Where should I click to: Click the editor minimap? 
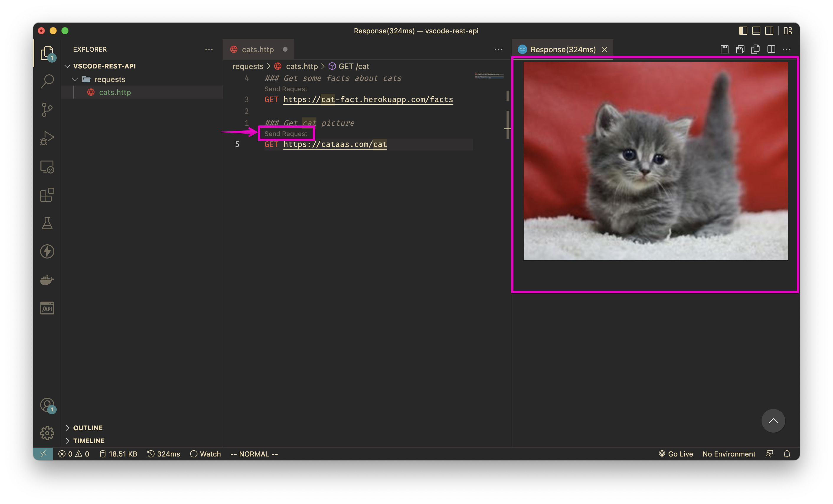click(x=489, y=75)
